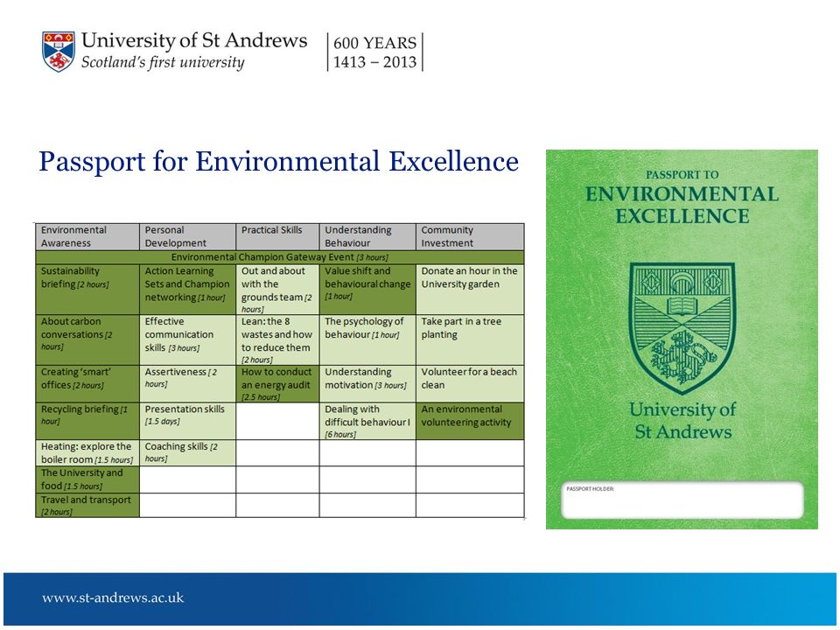Click the 'Environmental Awareness' column header
The height and width of the screenshot is (630, 840).
[87, 236]
